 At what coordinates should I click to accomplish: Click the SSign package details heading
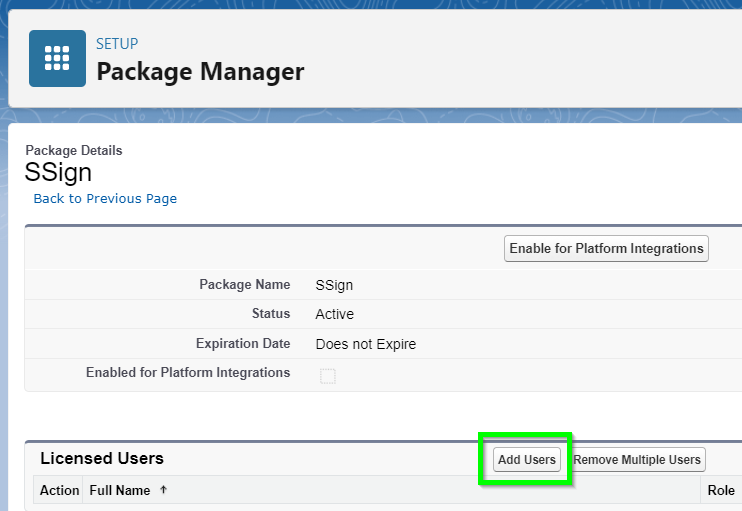[58, 172]
